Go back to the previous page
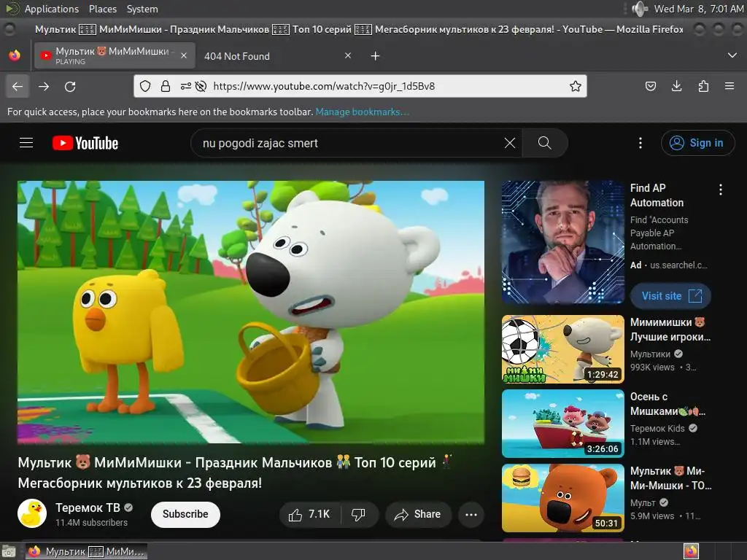Image resolution: width=747 pixels, height=560 pixels. 18,86
